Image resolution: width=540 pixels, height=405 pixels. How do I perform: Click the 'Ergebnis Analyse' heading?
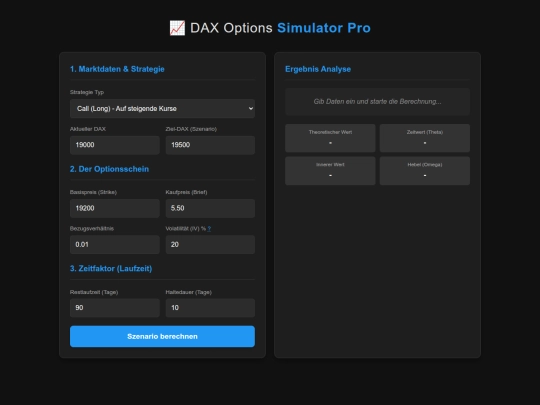(x=318, y=69)
